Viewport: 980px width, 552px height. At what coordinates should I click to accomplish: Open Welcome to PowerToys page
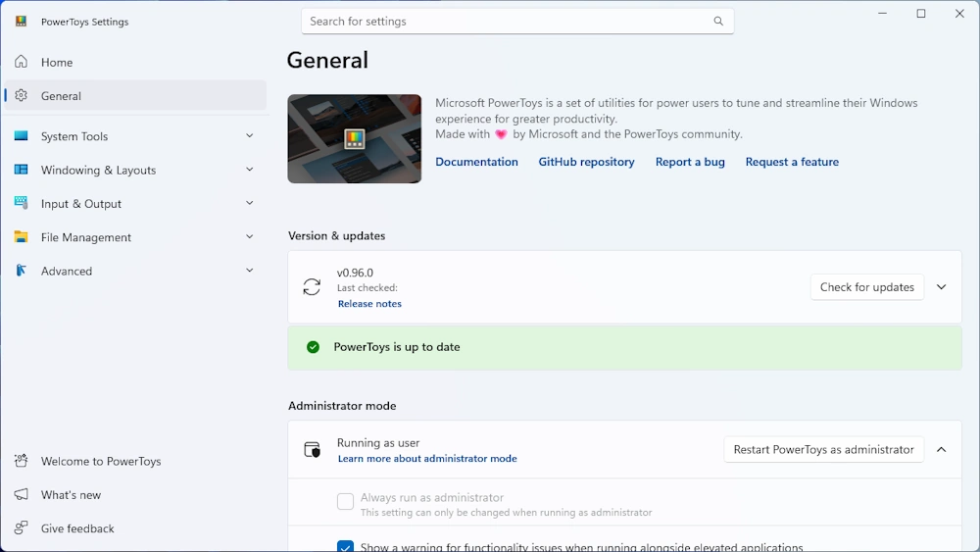pos(100,462)
